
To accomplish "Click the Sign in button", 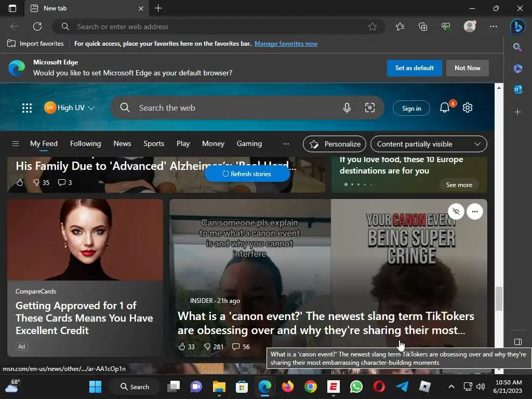I will 411,108.
